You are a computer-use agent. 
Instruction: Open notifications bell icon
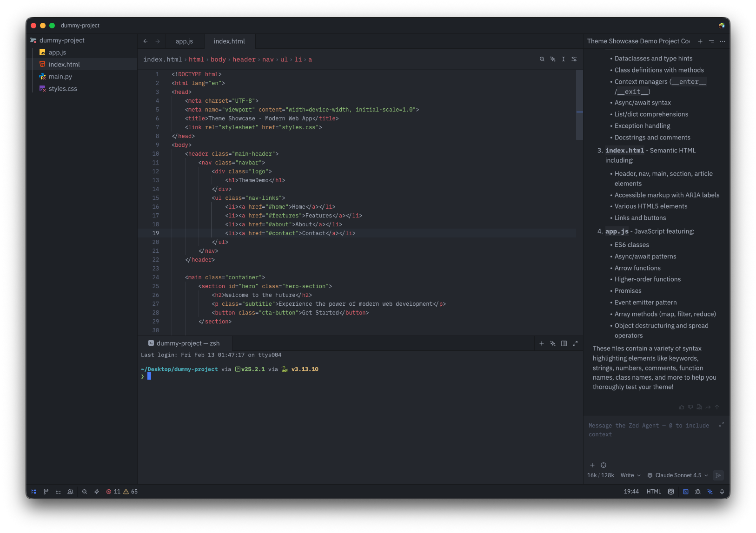coord(722,492)
